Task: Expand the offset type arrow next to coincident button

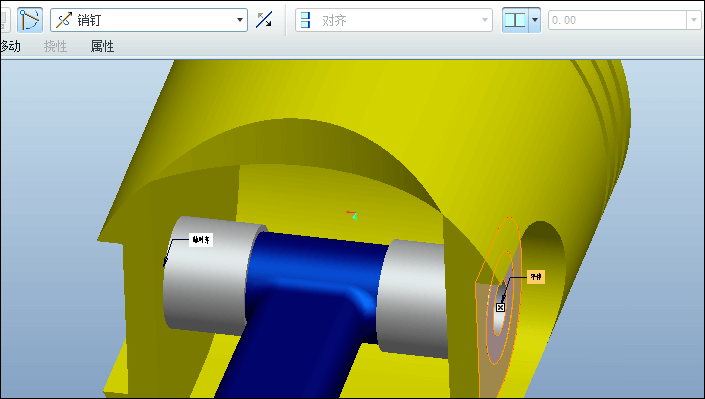Action: coord(535,20)
